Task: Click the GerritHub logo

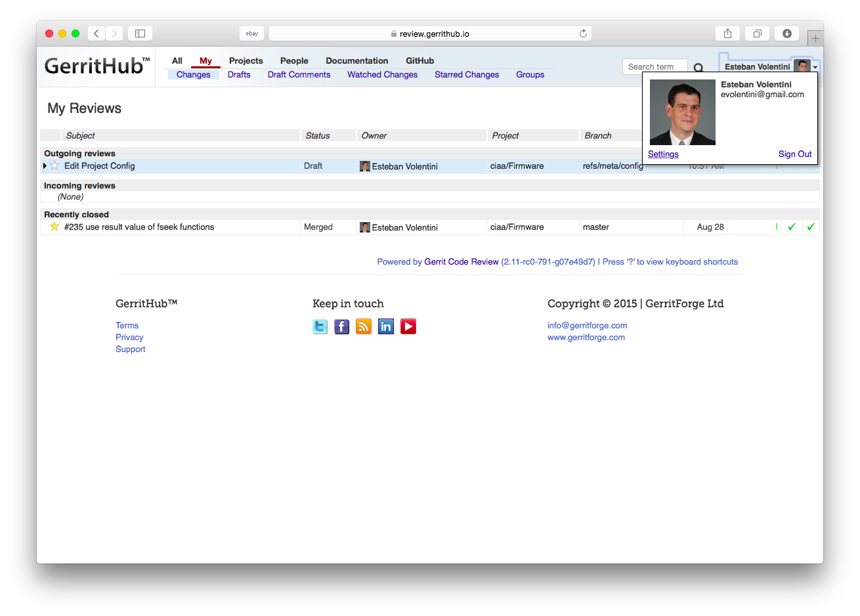Action: pos(97,66)
